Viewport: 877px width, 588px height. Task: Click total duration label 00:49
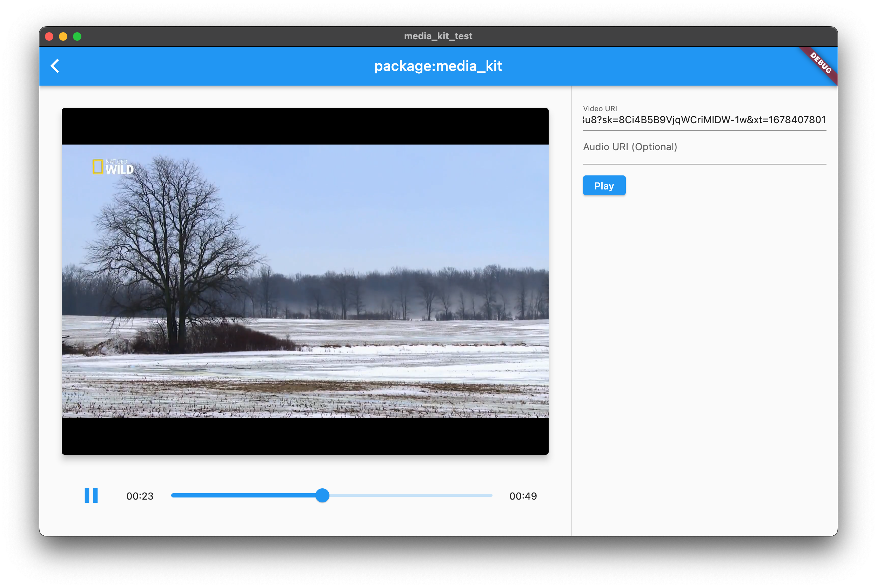tap(523, 496)
